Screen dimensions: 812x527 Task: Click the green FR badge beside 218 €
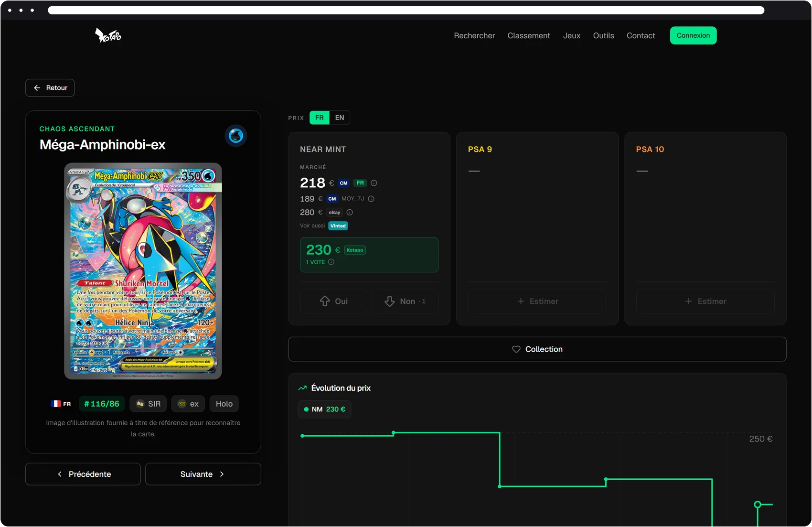point(360,183)
